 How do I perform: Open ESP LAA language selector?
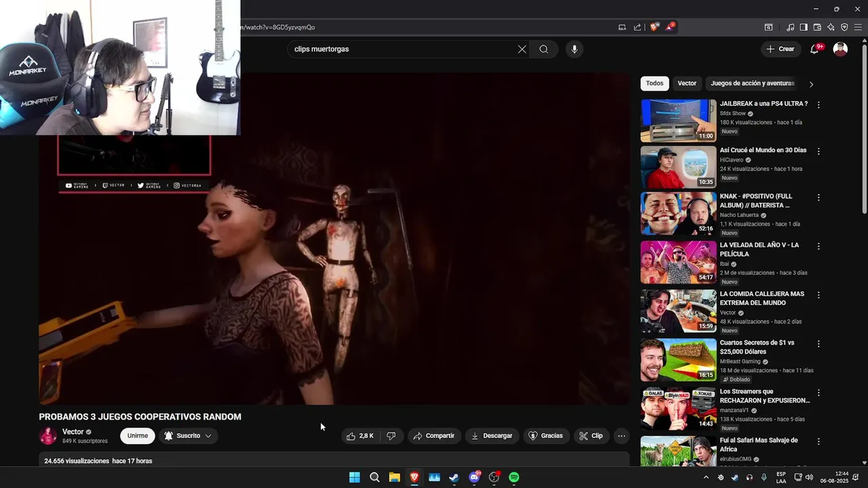[x=781, y=477]
